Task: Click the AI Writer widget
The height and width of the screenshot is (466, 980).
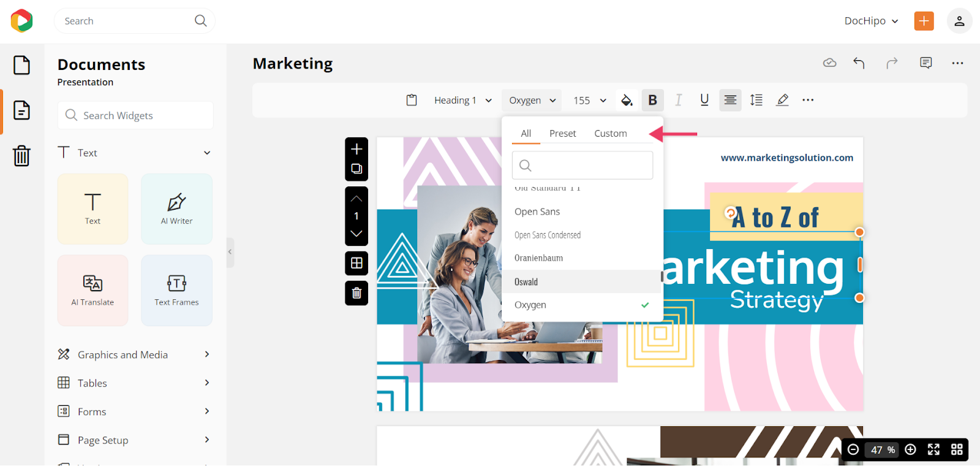Action: click(x=176, y=208)
